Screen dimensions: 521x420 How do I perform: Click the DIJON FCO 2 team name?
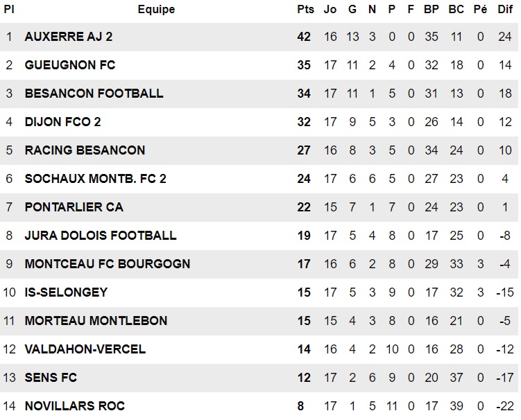coord(63,122)
